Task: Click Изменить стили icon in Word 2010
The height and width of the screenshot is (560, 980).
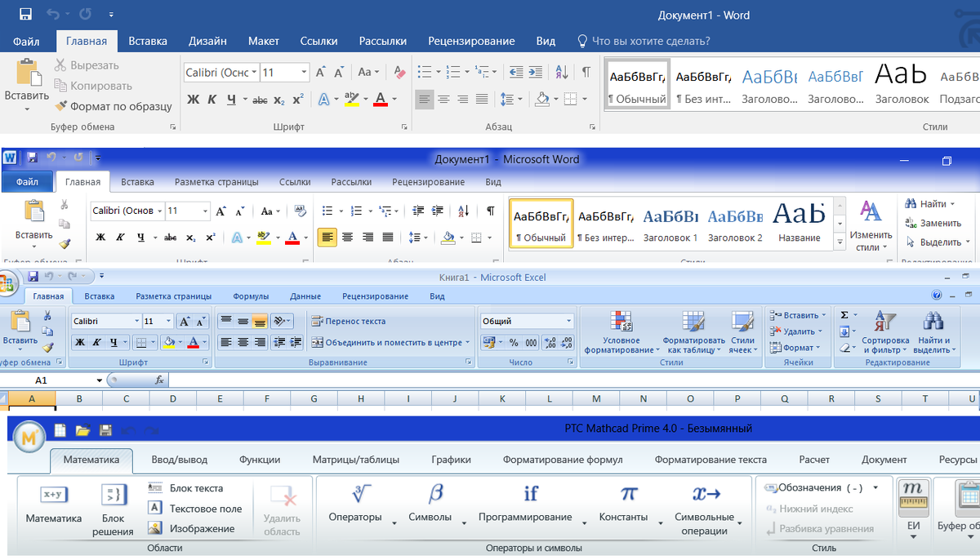Action: tap(871, 211)
